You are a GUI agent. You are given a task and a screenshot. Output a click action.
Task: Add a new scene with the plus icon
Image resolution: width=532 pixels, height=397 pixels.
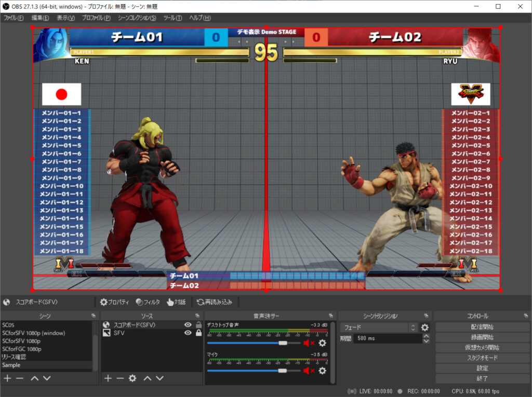click(7, 378)
